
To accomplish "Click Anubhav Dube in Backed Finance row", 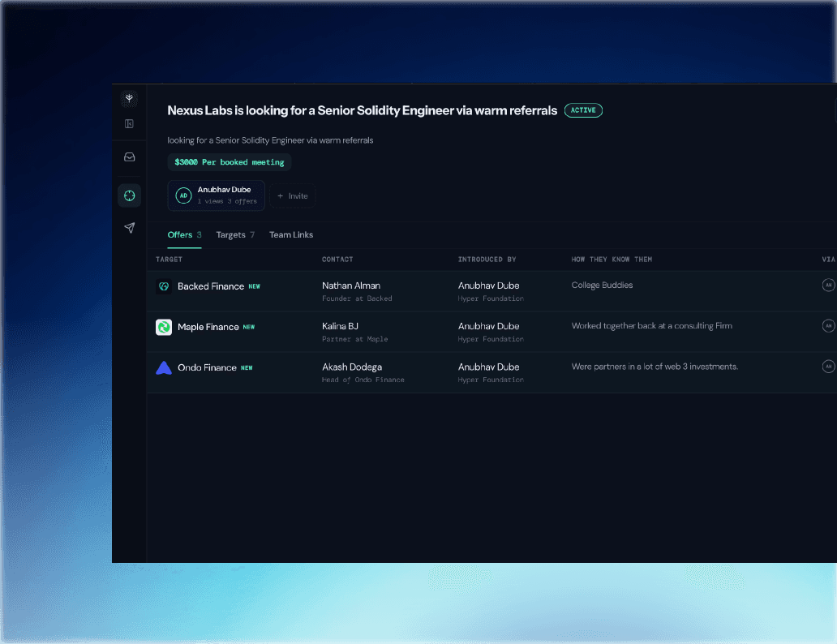I will coord(488,286).
